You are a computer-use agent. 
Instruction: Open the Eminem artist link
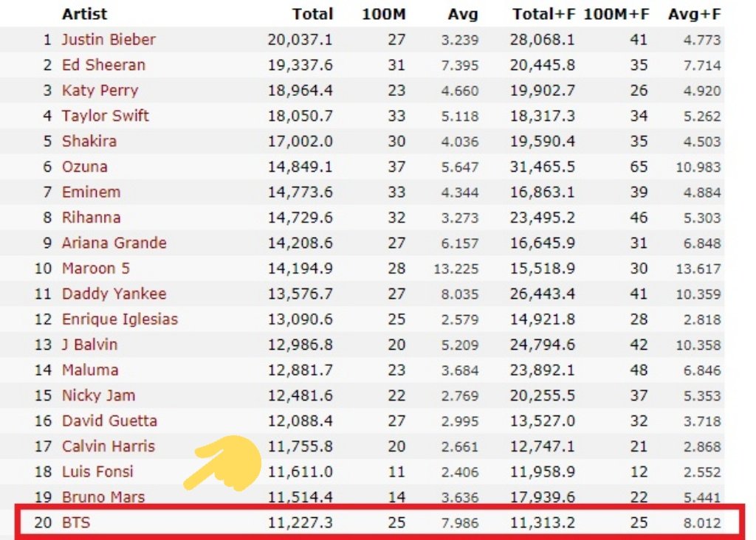pyautogui.click(x=91, y=193)
